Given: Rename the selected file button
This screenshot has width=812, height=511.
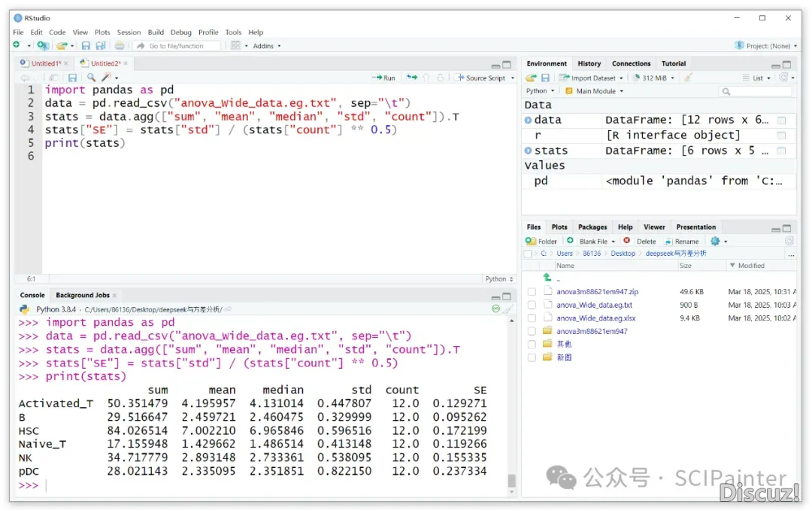Looking at the screenshot, I should pyautogui.click(x=681, y=242).
